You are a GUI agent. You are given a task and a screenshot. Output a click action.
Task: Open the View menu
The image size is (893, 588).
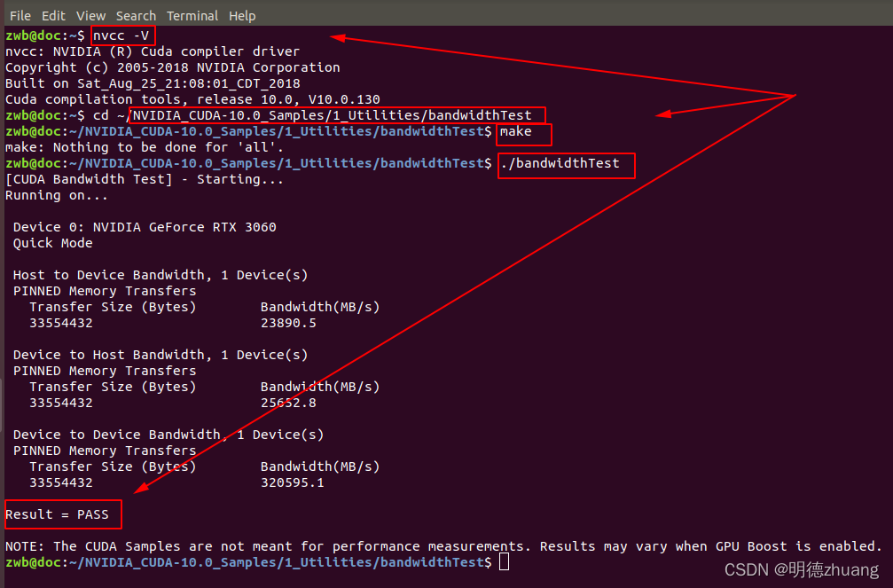click(x=91, y=15)
